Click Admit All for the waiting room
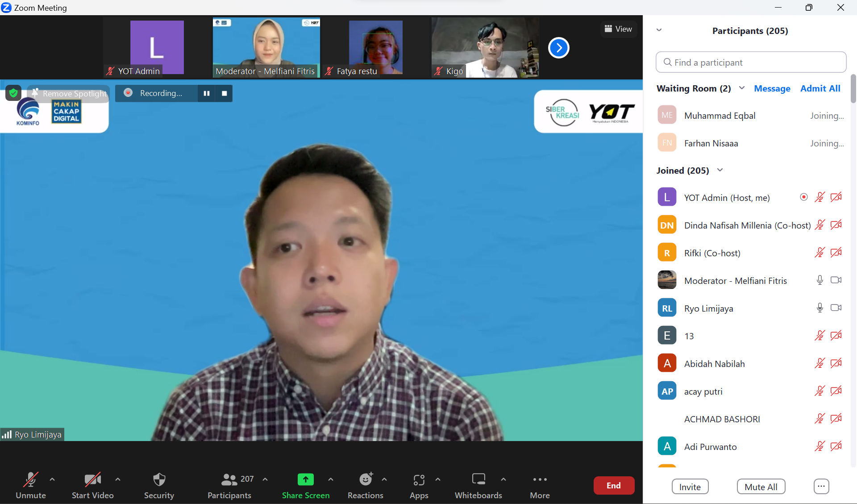The image size is (857, 504). coord(820,88)
